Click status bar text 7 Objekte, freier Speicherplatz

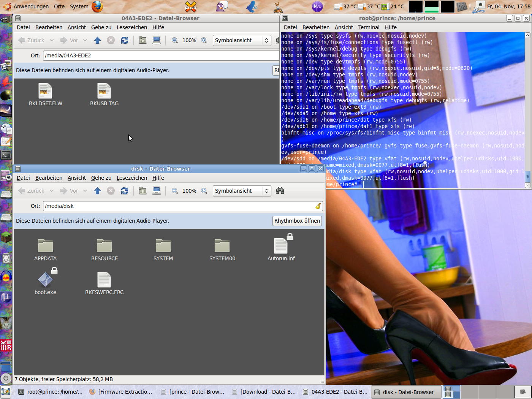point(63,379)
